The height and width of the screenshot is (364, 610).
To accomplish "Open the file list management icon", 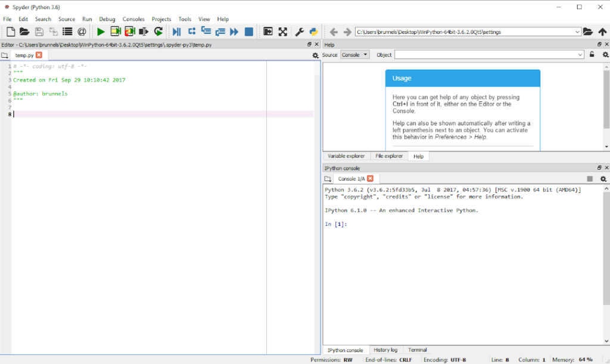I will click(x=67, y=32).
